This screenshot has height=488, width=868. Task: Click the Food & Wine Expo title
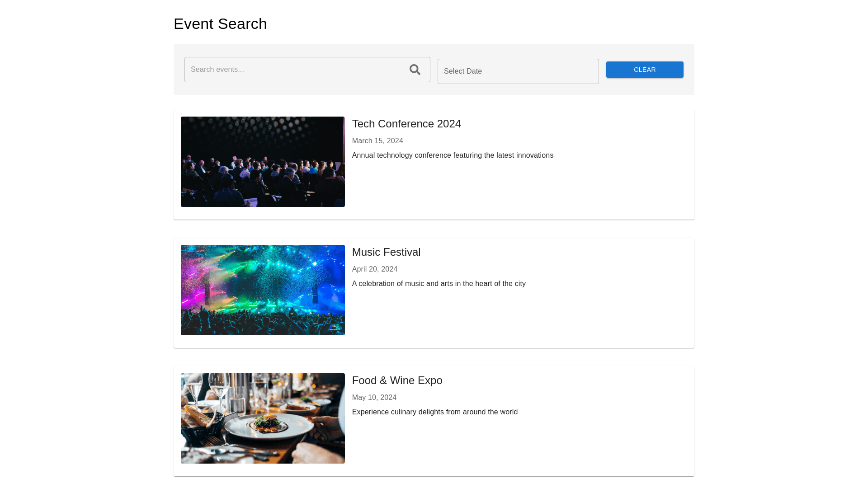click(x=396, y=380)
